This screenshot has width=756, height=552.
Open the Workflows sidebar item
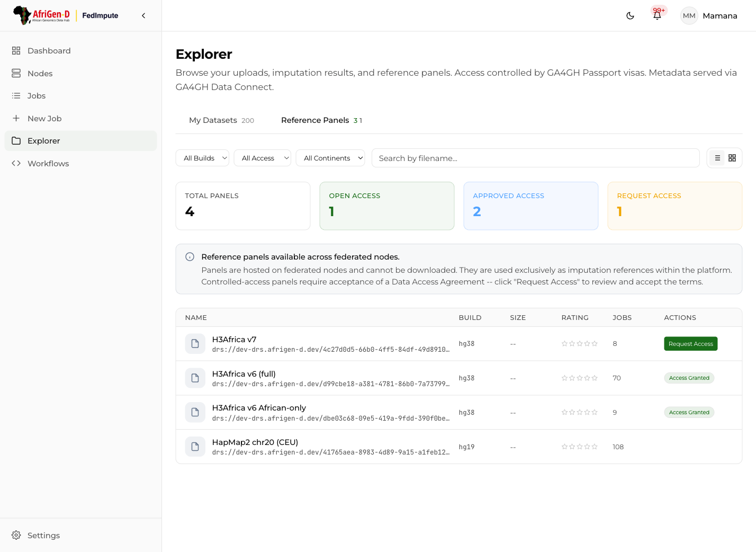80,164
